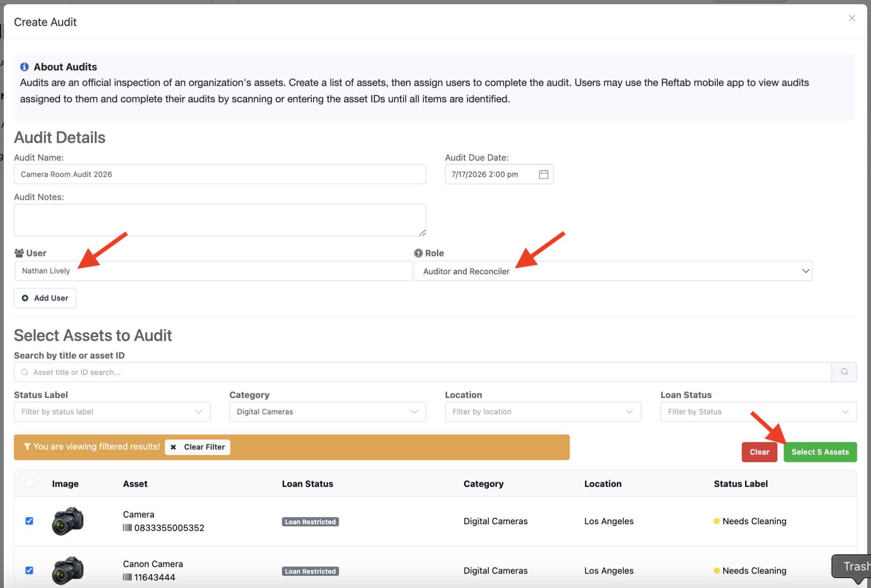Click the plus icon in Add User

25,298
